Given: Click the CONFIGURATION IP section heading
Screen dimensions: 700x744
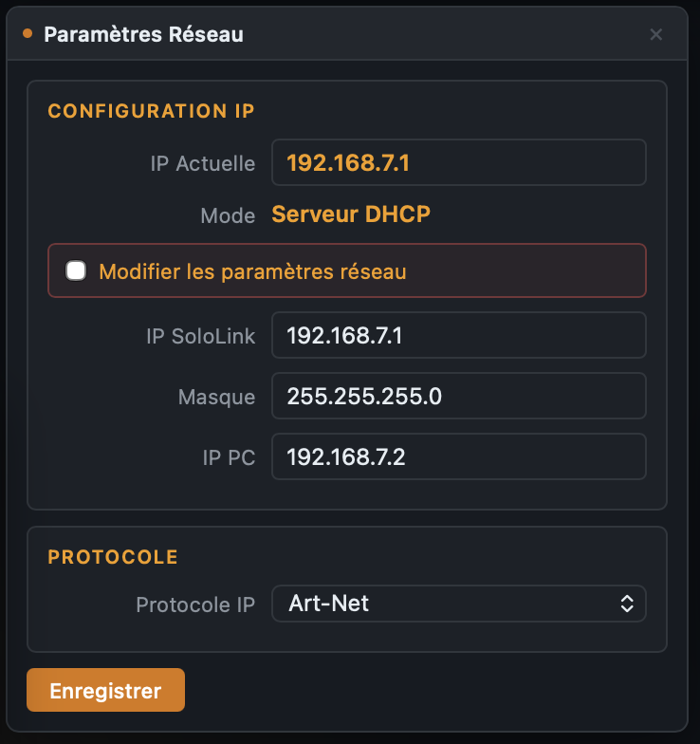Looking at the screenshot, I should (152, 111).
